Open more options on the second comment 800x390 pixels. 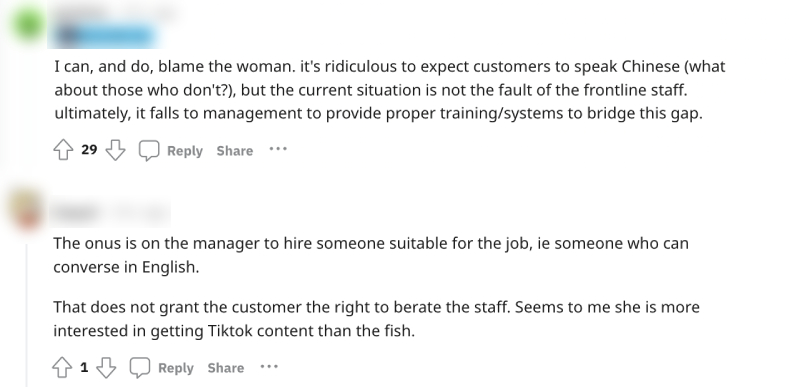click(269, 367)
